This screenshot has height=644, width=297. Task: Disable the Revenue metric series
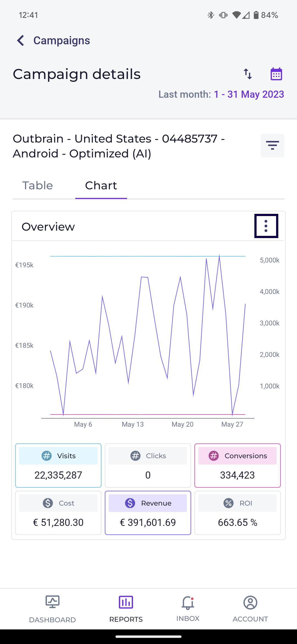coord(148,512)
